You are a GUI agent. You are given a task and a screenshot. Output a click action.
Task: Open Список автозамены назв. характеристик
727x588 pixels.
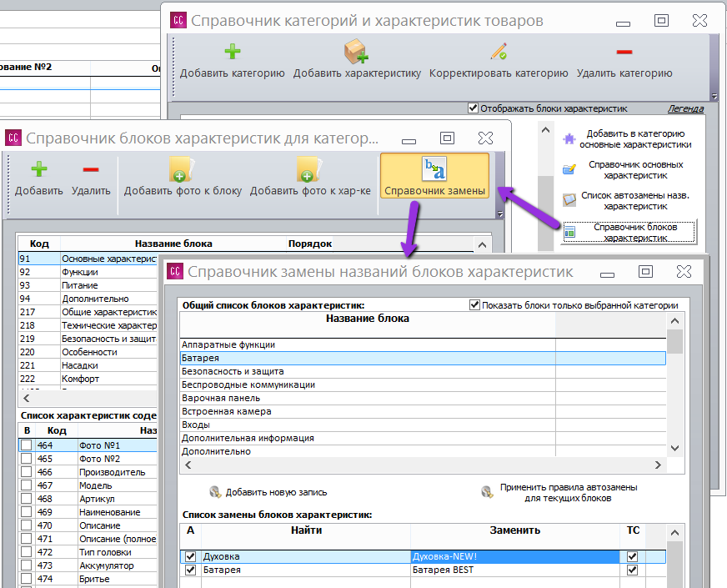635,200
